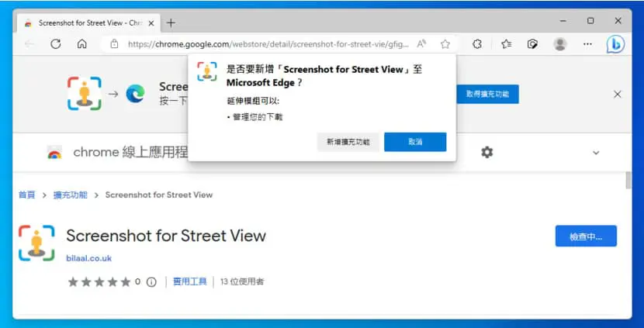Click the blue 取消 button in the dialog
644x328 pixels.
(x=415, y=142)
